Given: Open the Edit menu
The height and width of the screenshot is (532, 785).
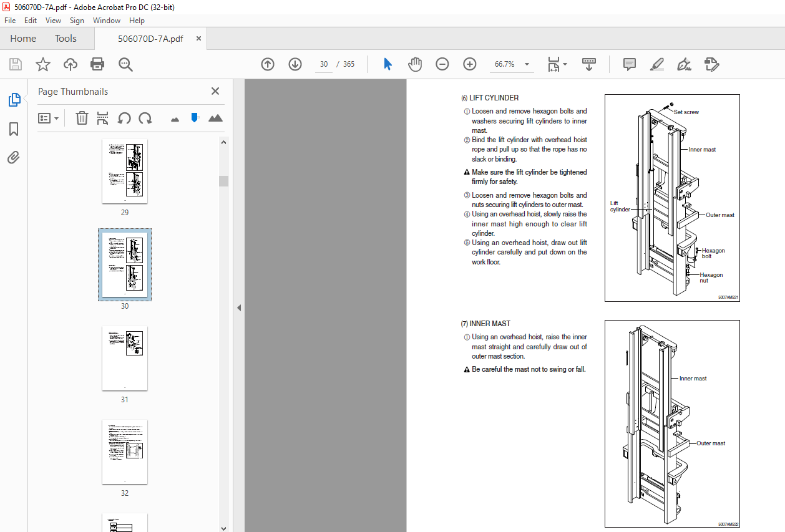Looking at the screenshot, I should 31,21.
